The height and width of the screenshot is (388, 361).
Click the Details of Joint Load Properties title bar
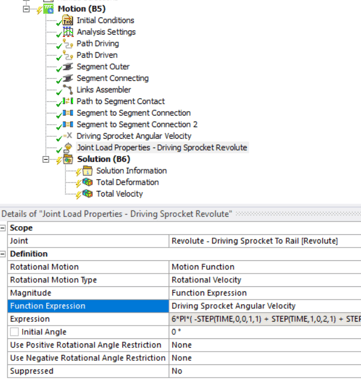pos(180,214)
